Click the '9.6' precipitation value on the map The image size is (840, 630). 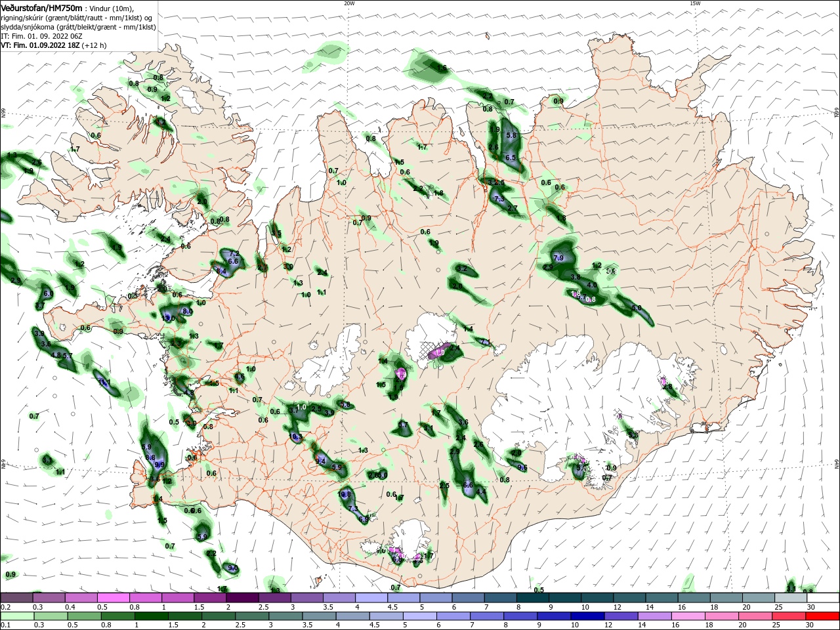522,468
